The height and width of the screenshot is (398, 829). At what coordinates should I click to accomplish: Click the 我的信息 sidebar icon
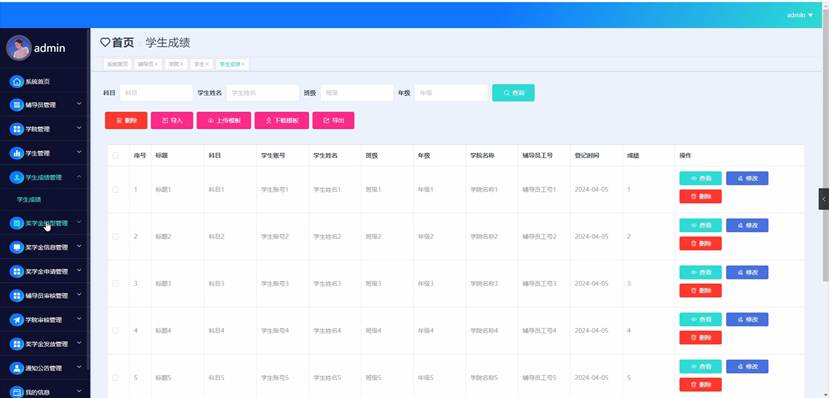tap(17, 392)
